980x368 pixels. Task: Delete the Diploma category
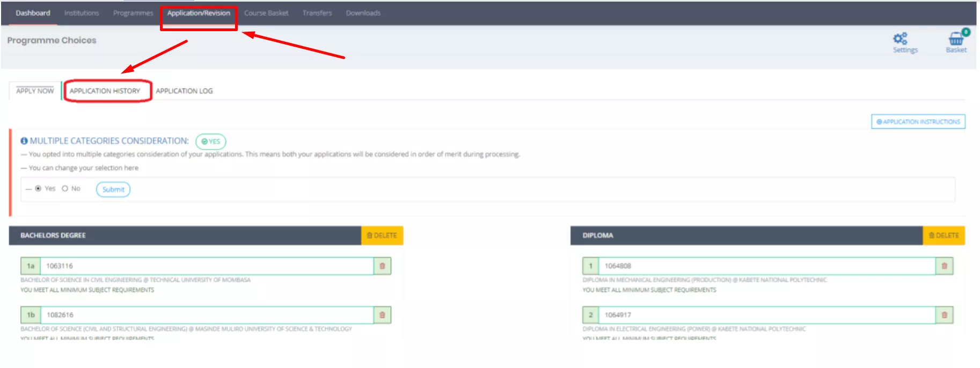pyautogui.click(x=944, y=235)
